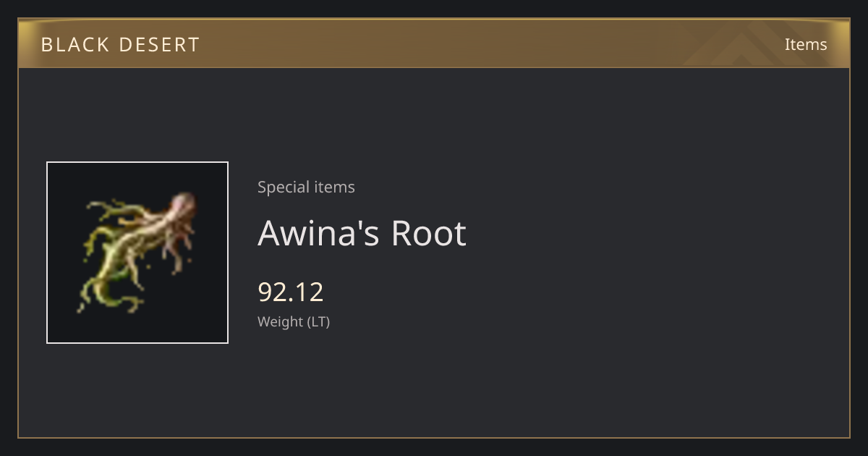Open the Items section label in the header
This screenshot has width=868, height=456.
point(806,44)
